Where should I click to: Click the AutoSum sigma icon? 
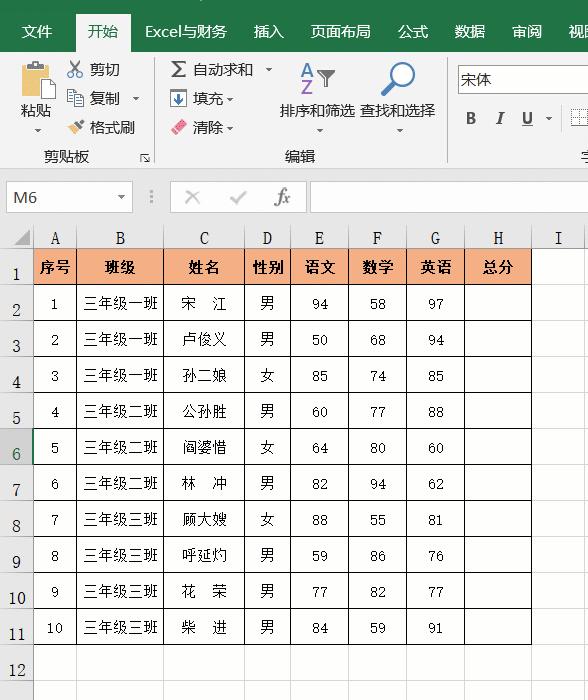[178, 69]
